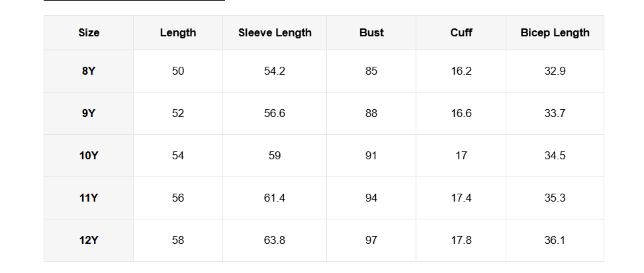Click the Size column header
This screenshot has height=273, width=644.
click(x=89, y=32)
